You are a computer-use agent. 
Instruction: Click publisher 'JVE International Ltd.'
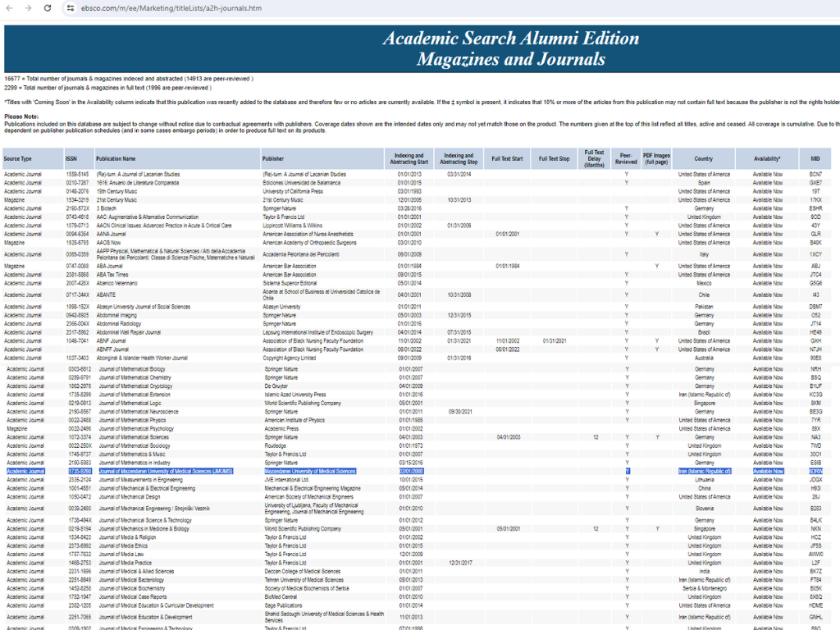(286, 480)
